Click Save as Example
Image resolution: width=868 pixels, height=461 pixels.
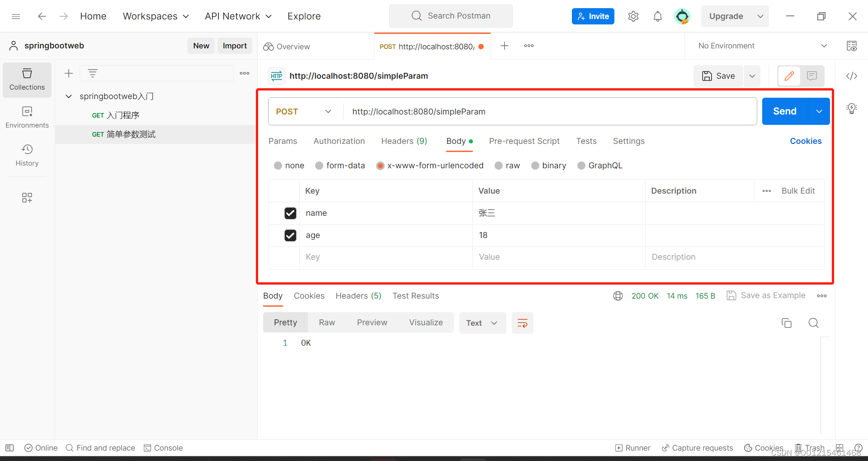pyautogui.click(x=766, y=296)
